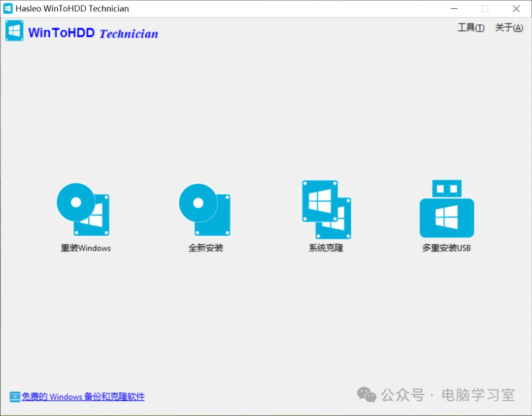This screenshot has width=532, height=416.
Task: Open the 工具(T) menu
Action: pos(471,28)
